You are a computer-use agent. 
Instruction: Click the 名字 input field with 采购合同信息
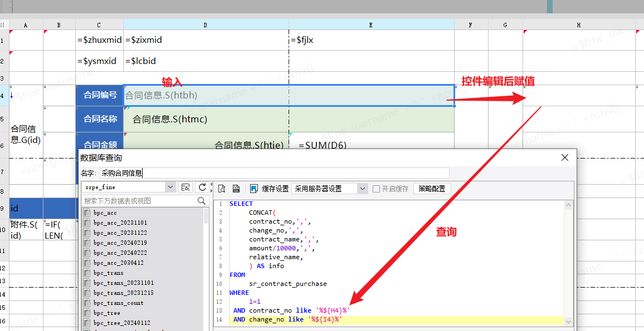274,173
